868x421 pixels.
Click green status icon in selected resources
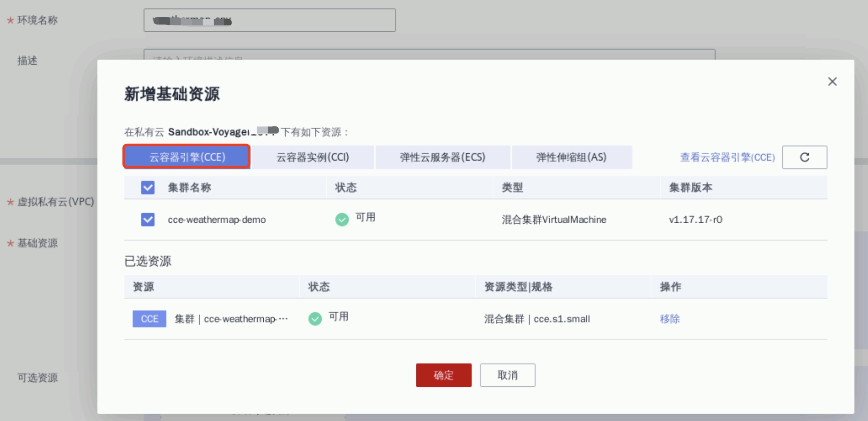click(x=315, y=319)
